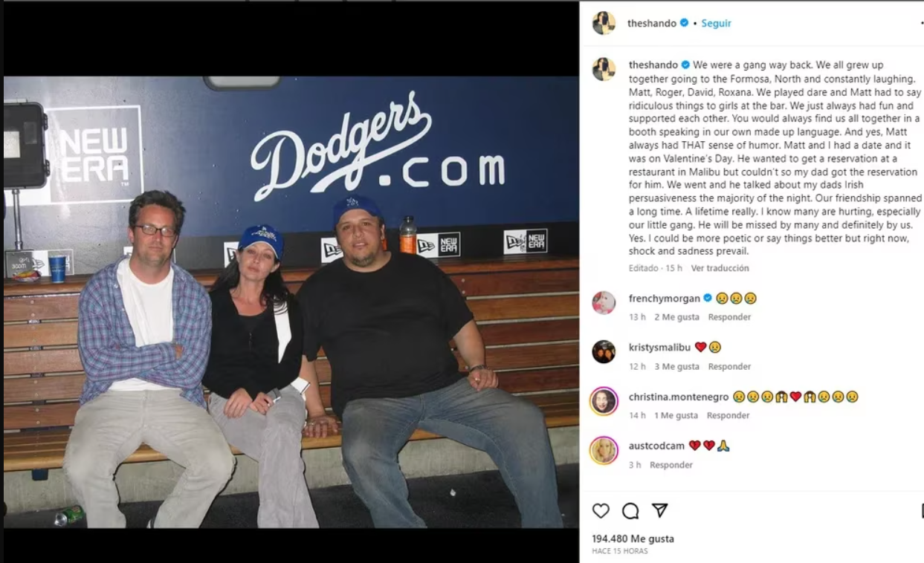Reply to kristysmalibu's comment
924x563 pixels.
[729, 366]
